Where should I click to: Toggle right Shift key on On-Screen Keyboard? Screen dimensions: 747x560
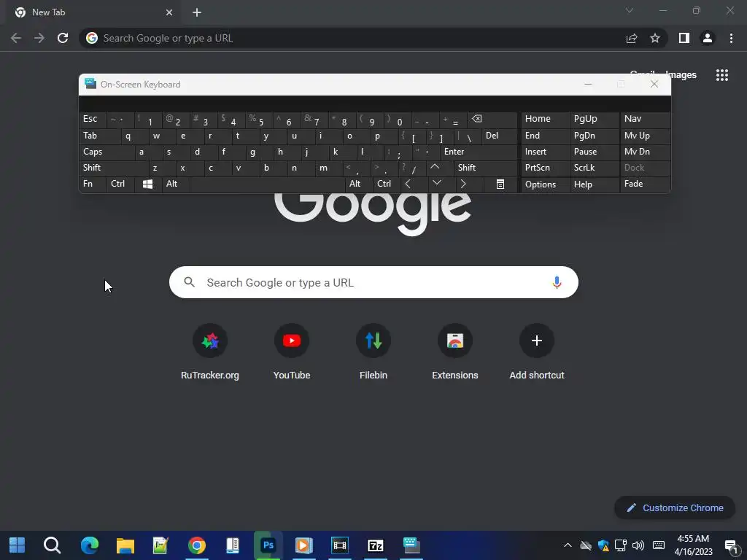(x=485, y=168)
